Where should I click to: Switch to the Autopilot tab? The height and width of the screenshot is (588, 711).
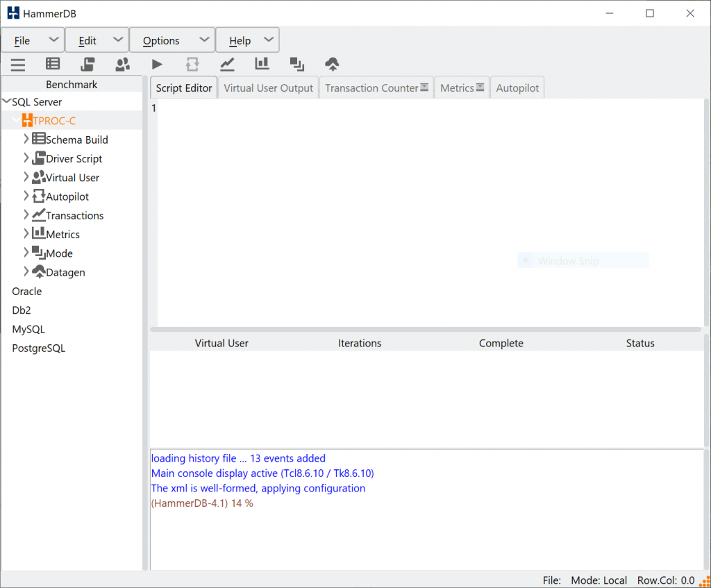[x=517, y=88]
